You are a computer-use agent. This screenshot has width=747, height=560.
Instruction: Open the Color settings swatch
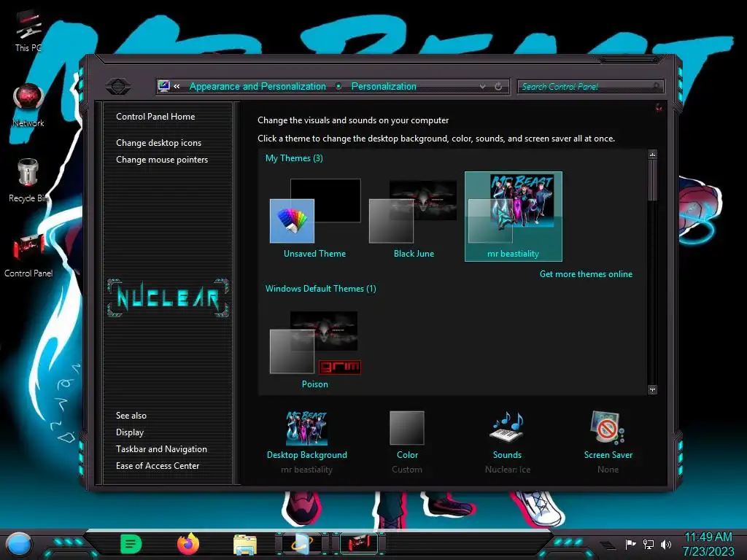point(407,427)
